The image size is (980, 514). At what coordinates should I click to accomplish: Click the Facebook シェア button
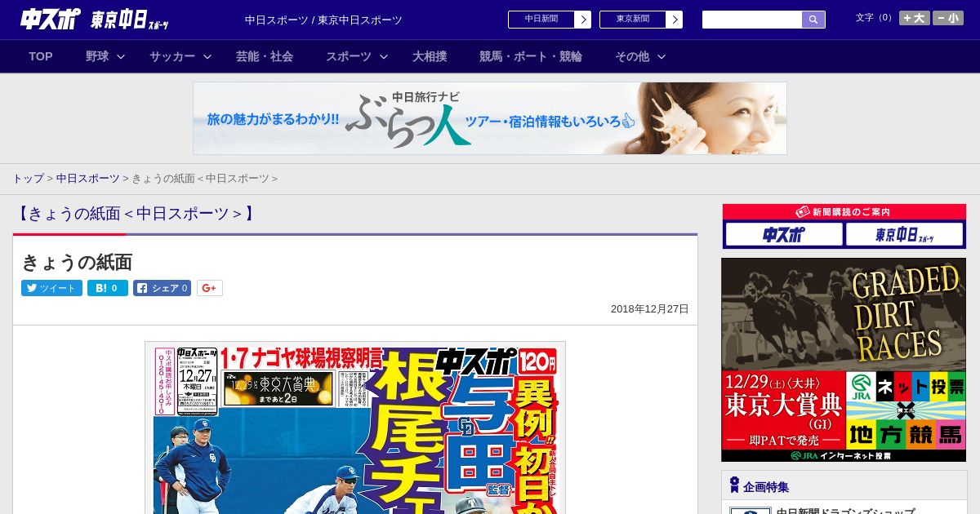[162, 288]
